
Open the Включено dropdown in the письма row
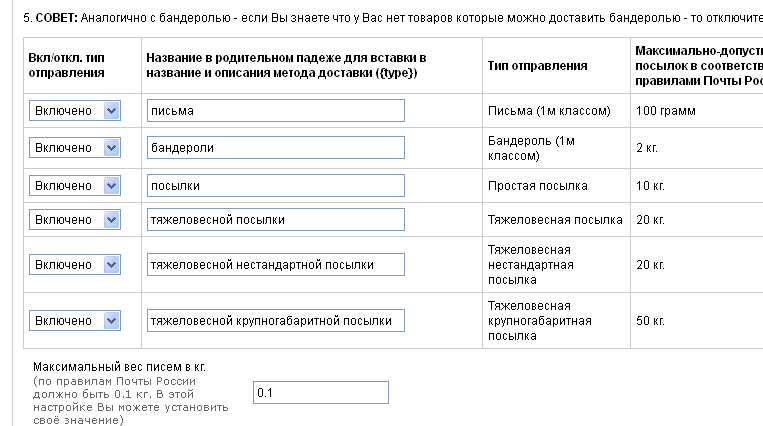pyautogui.click(x=75, y=111)
